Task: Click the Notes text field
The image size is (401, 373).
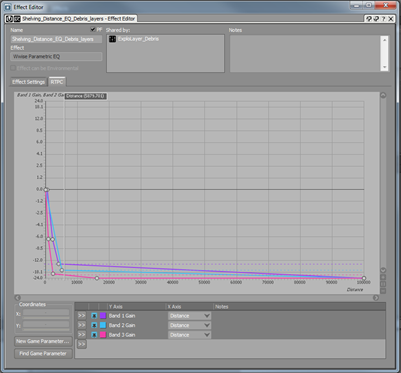Action: [305, 53]
